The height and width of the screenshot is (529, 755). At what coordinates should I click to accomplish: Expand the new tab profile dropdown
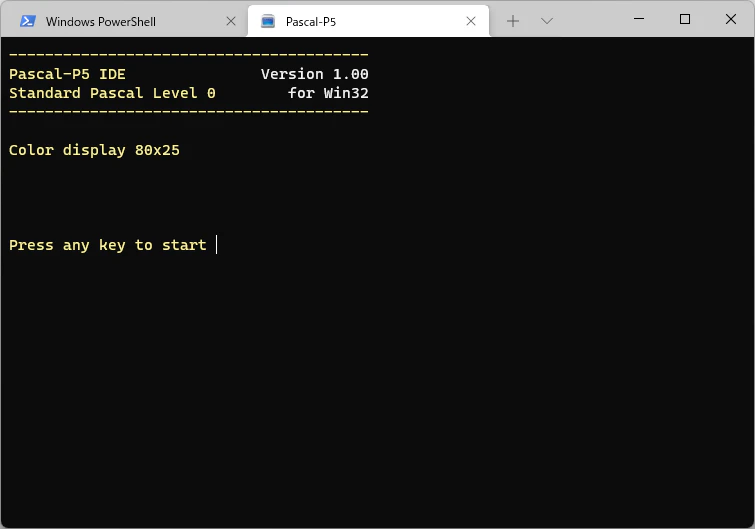pyautogui.click(x=547, y=21)
